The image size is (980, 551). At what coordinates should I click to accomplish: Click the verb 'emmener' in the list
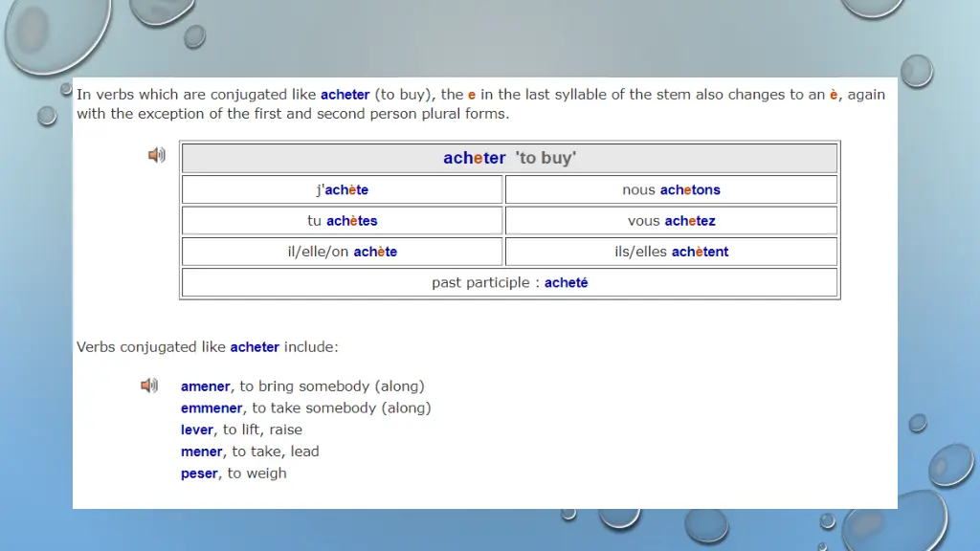(212, 408)
